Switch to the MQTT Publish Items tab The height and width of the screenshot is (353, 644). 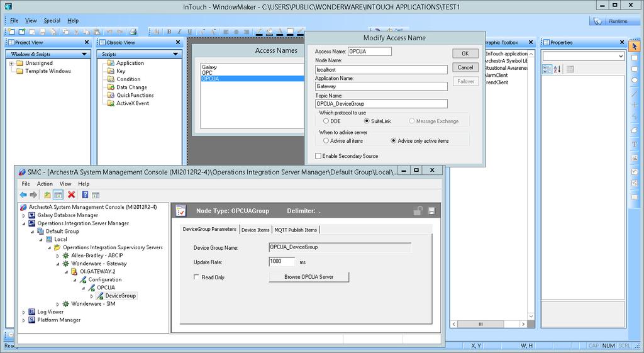pyautogui.click(x=296, y=230)
